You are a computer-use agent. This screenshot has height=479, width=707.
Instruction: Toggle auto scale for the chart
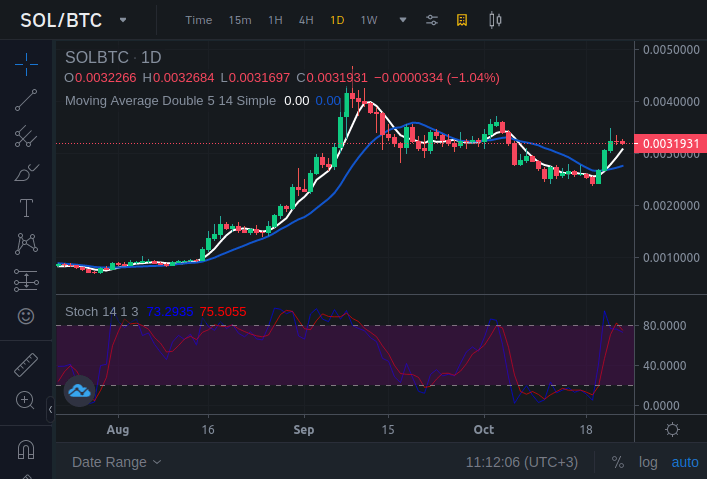click(684, 462)
